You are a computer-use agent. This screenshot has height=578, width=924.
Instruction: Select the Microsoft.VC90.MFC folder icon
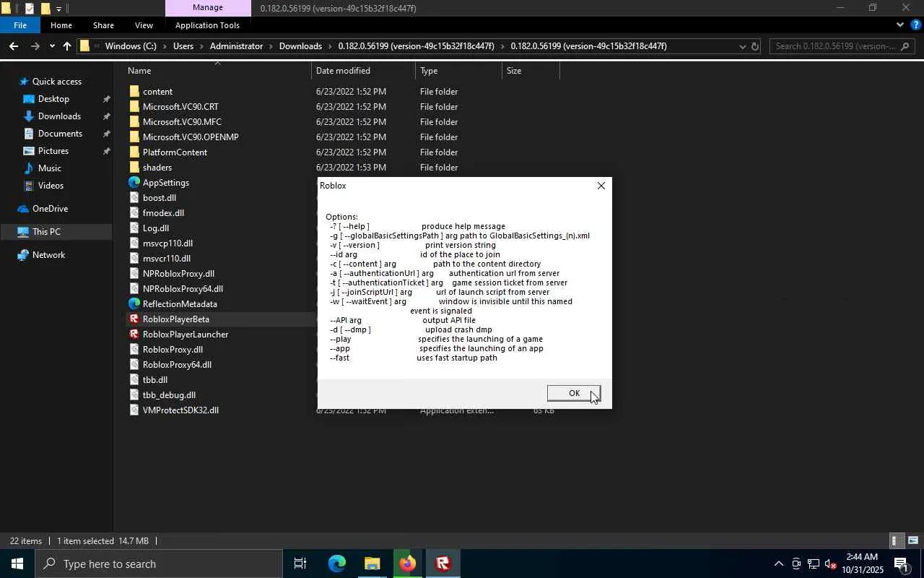tap(134, 122)
